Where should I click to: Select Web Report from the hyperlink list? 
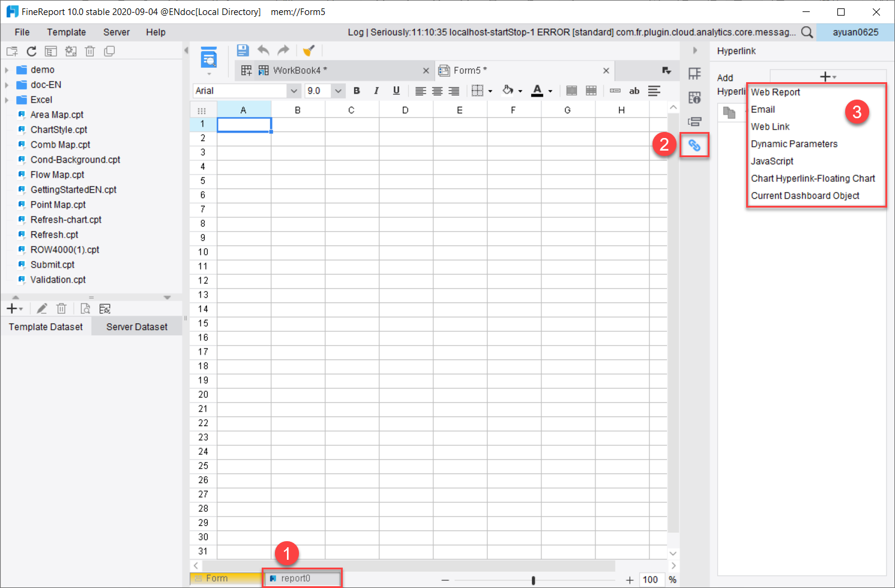pyautogui.click(x=775, y=92)
